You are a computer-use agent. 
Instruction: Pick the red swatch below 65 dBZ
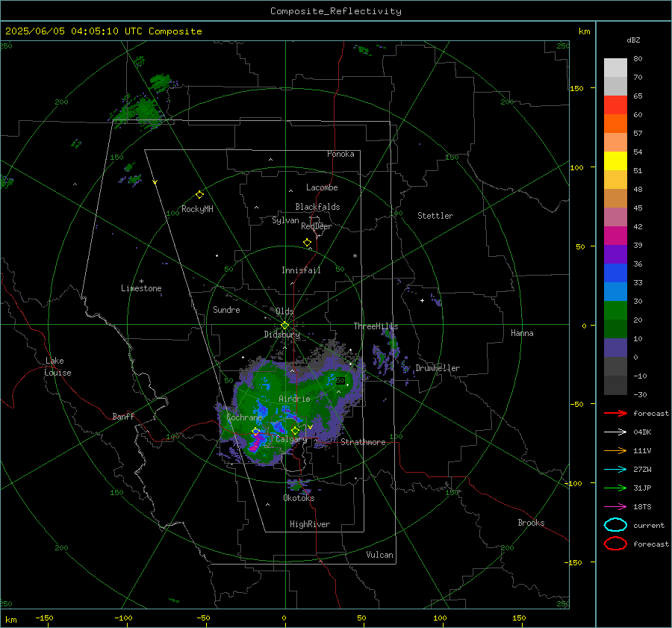tap(615, 105)
